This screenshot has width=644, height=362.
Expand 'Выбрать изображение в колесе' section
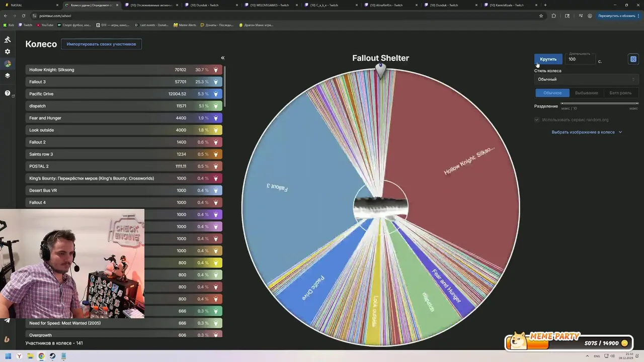pos(587,132)
